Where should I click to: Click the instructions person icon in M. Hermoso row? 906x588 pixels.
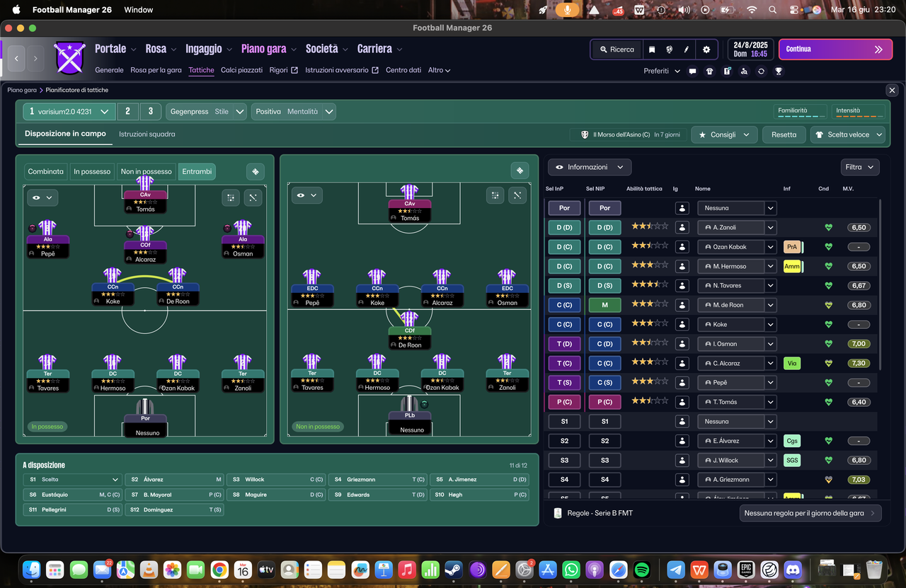pyautogui.click(x=682, y=266)
